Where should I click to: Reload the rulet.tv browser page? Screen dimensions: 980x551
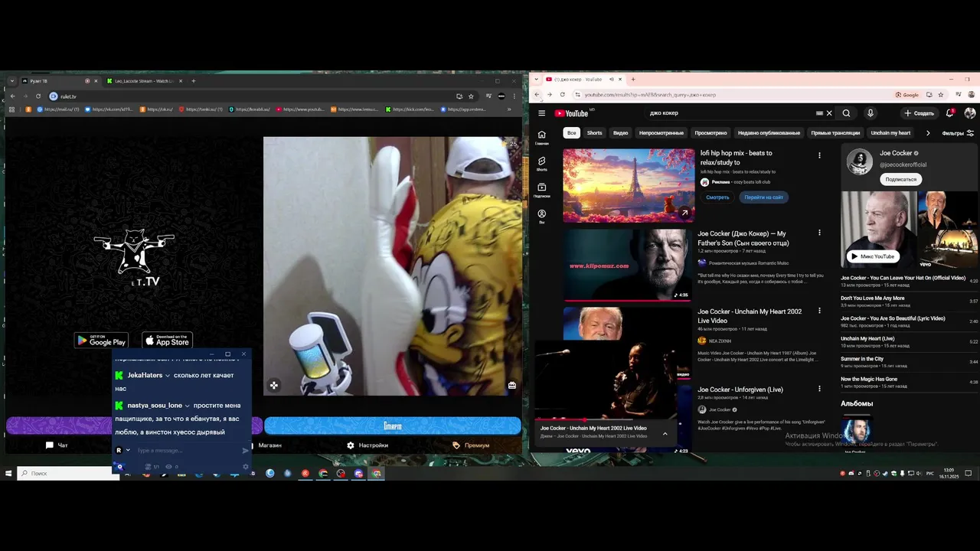point(38,96)
